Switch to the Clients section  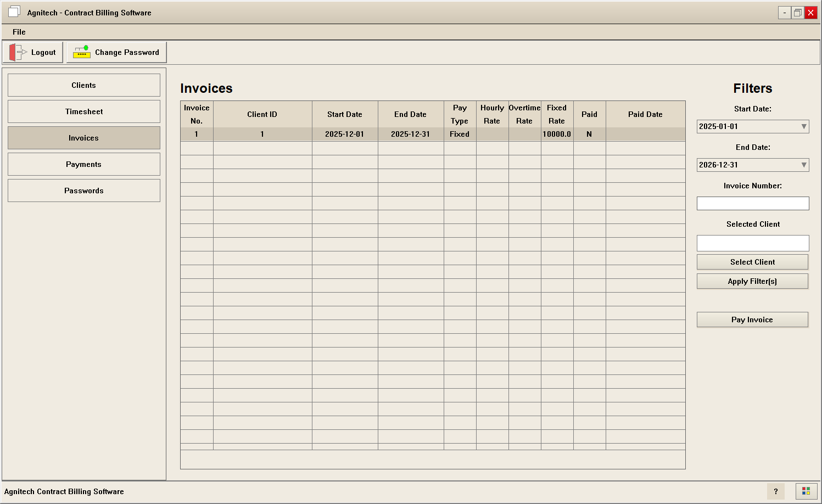83,85
